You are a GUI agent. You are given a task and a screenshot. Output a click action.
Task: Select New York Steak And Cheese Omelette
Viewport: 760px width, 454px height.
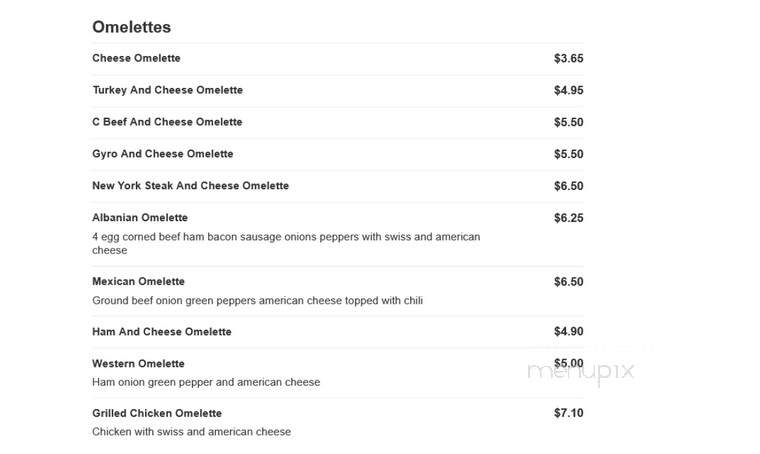(190, 186)
